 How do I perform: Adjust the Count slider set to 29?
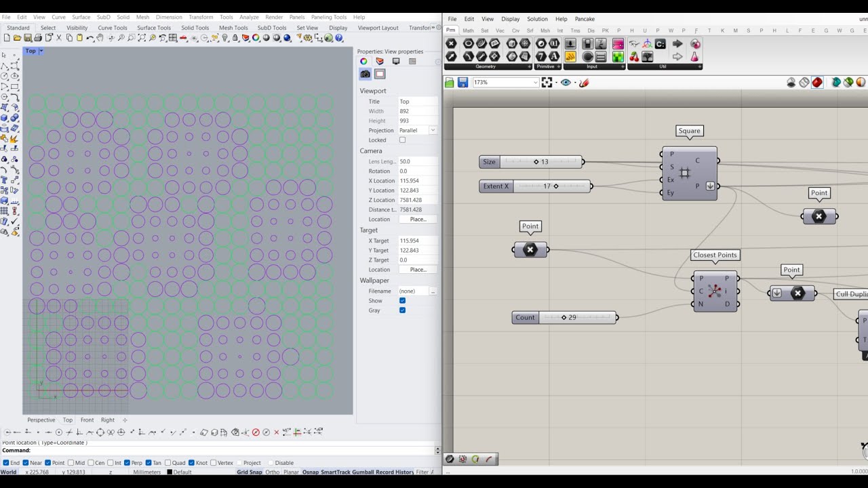[x=564, y=317]
